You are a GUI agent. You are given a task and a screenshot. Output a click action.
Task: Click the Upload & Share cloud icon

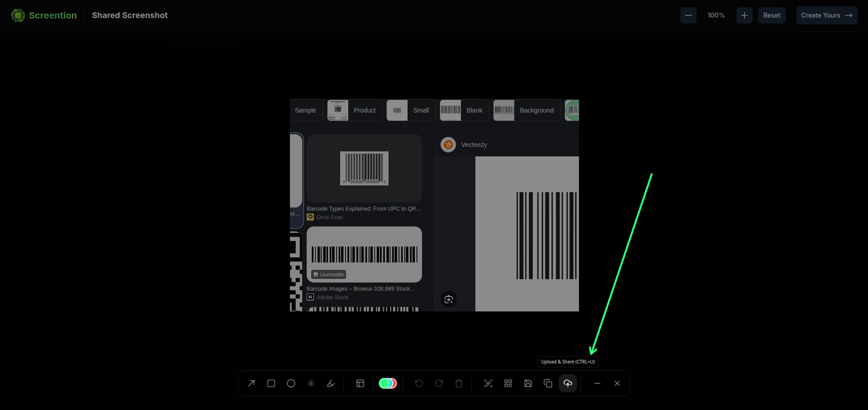coord(568,383)
